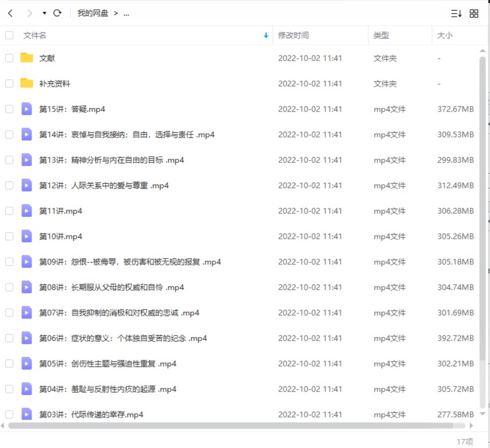This screenshot has height=448, width=490.
Task: Check the box for 第09讲 file
Action: click(x=9, y=262)
